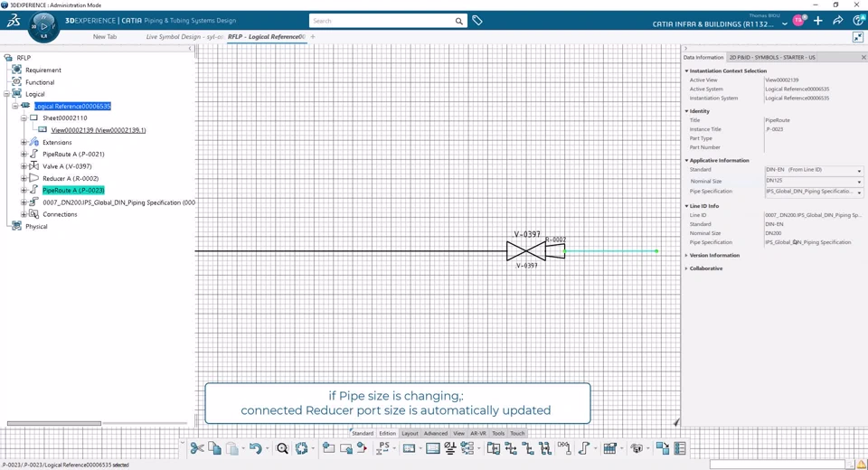Screen dimensions: 868x470
Task: Click the Undo arrow icon
Action: click(x=255, y=448)
